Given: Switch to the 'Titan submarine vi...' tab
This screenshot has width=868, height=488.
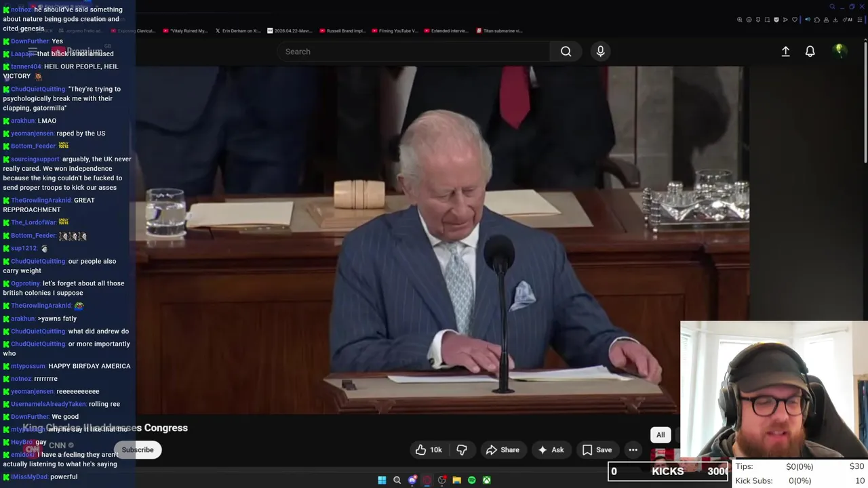Looking at the screenshot, I should pyautogui.click(x=499, y=30).
